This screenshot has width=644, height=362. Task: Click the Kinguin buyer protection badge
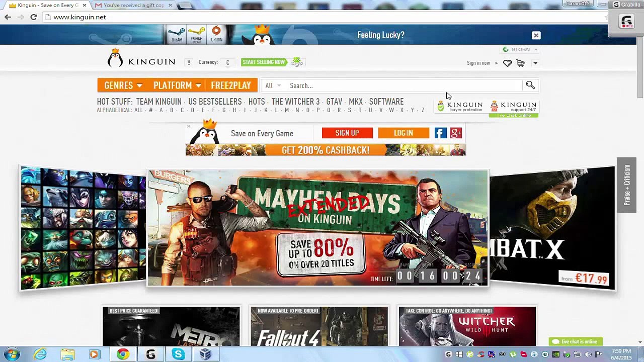coord(460,106)
